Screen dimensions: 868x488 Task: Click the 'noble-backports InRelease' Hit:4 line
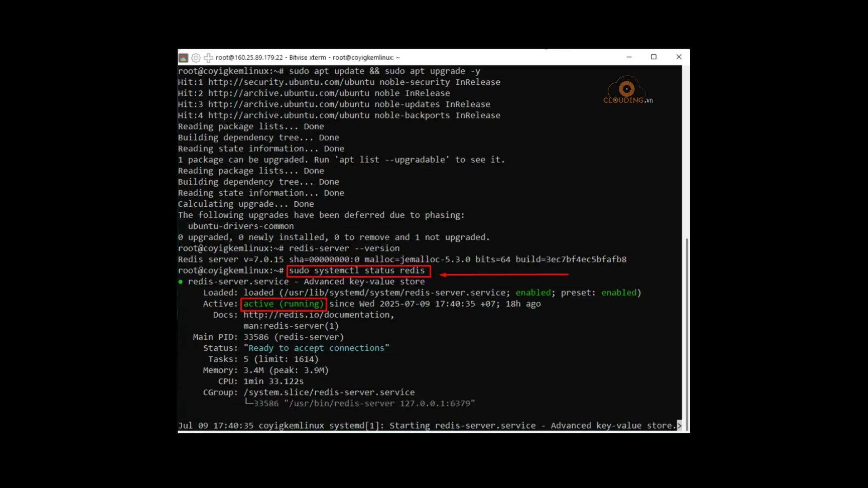339,116
